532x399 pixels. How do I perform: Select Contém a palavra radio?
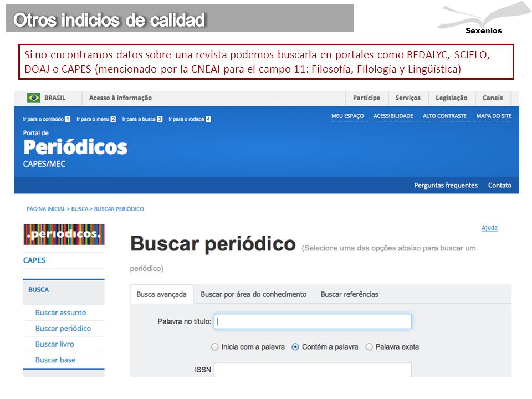[x=295, y=347]
